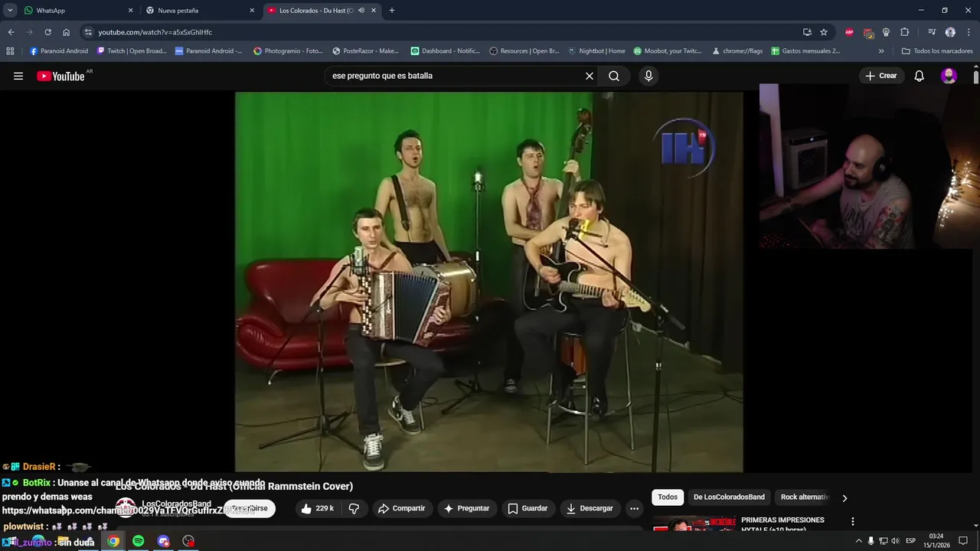This screenshot has height=551, width=980.
Task: Install or cast page icon in address bar
Action: coord(807,32)
